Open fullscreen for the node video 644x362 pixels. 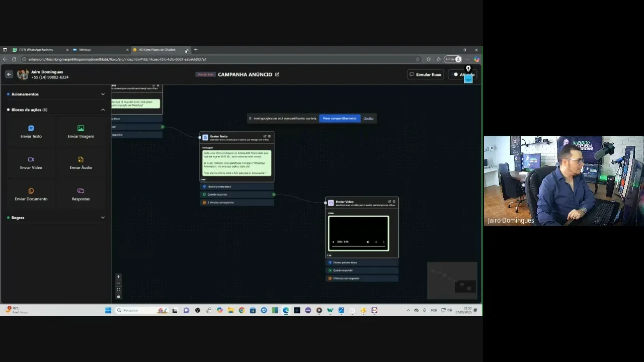pos(376,242)
